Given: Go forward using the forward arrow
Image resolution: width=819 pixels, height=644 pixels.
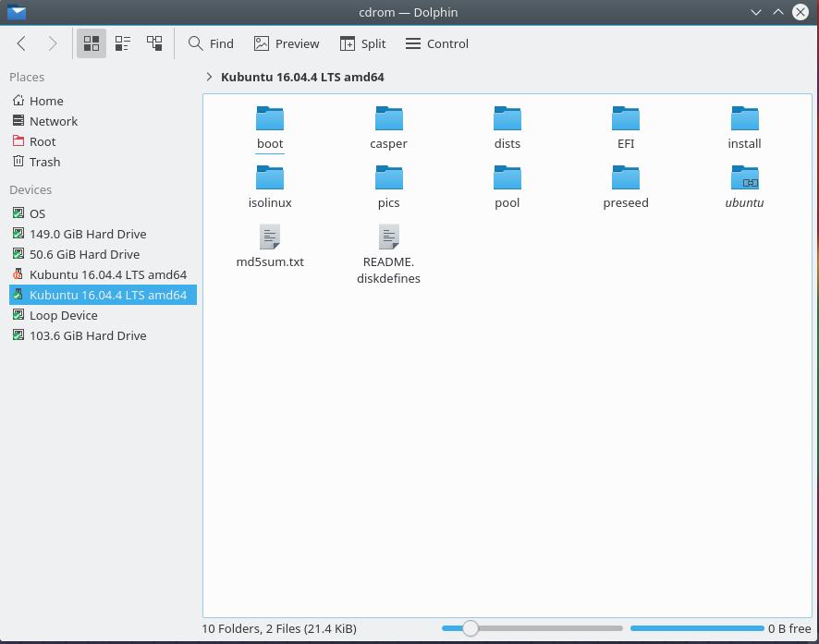Looking at the screenshot, I should tap(53, 43).
